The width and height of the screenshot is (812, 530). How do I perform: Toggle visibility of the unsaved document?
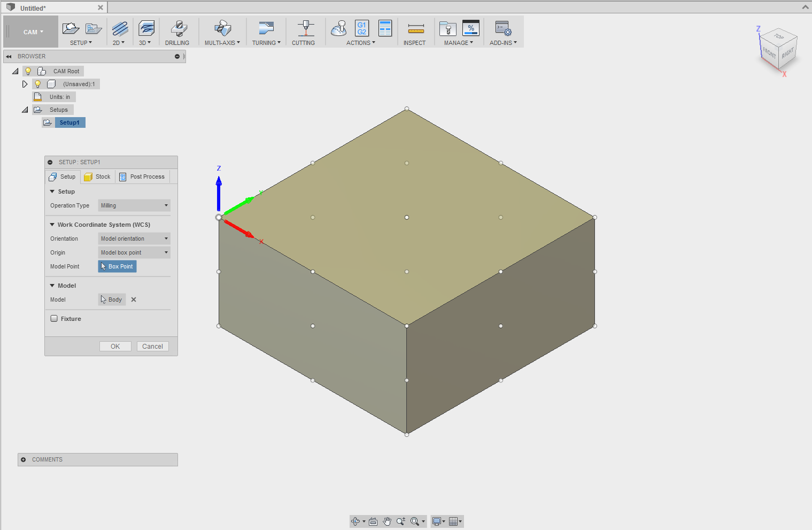pyautogui.click(x=37, y=84)
